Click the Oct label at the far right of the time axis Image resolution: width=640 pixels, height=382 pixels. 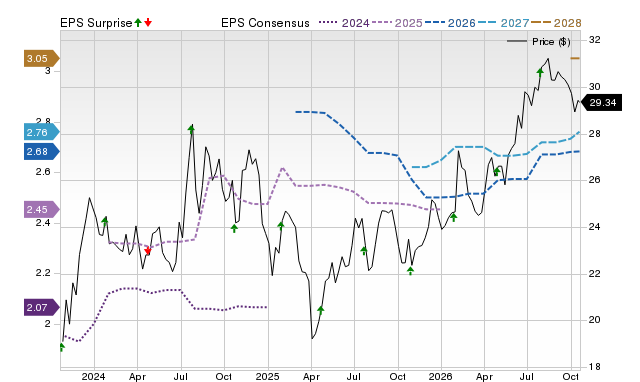(x=571, y=376)
